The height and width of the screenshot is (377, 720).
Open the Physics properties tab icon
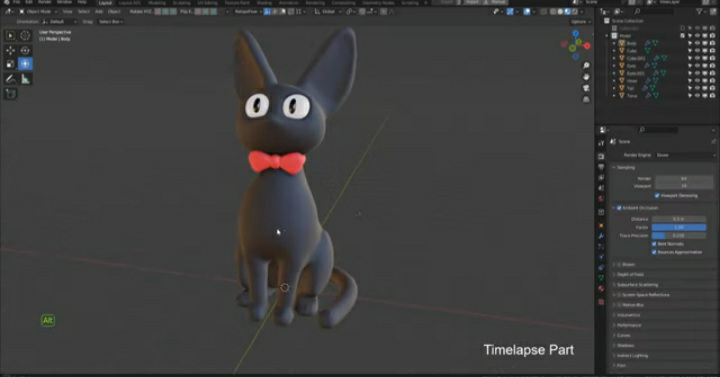click(x=601, y=257)
